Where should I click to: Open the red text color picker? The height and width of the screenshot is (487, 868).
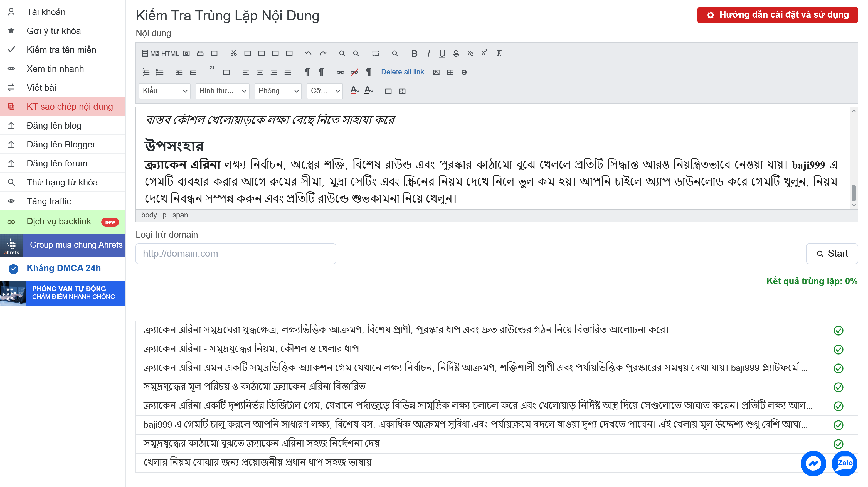click(x=354, y=91)
